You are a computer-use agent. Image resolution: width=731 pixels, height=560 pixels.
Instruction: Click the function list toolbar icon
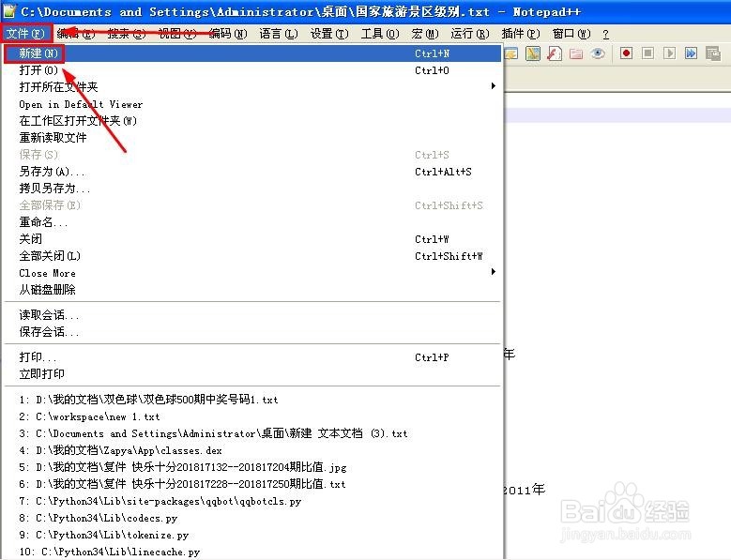[x=555, y=53]
